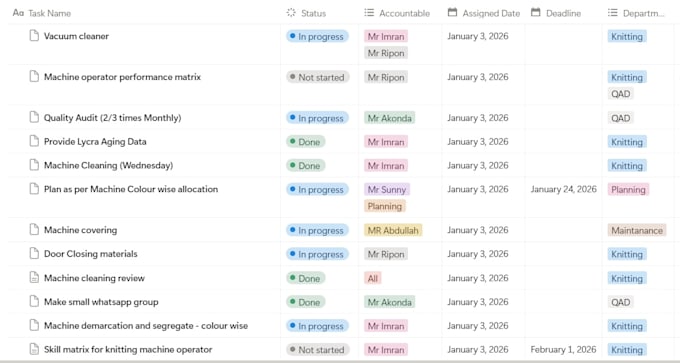
Task: Click Done status of Machine cleaning review
Action: [306, 278]
